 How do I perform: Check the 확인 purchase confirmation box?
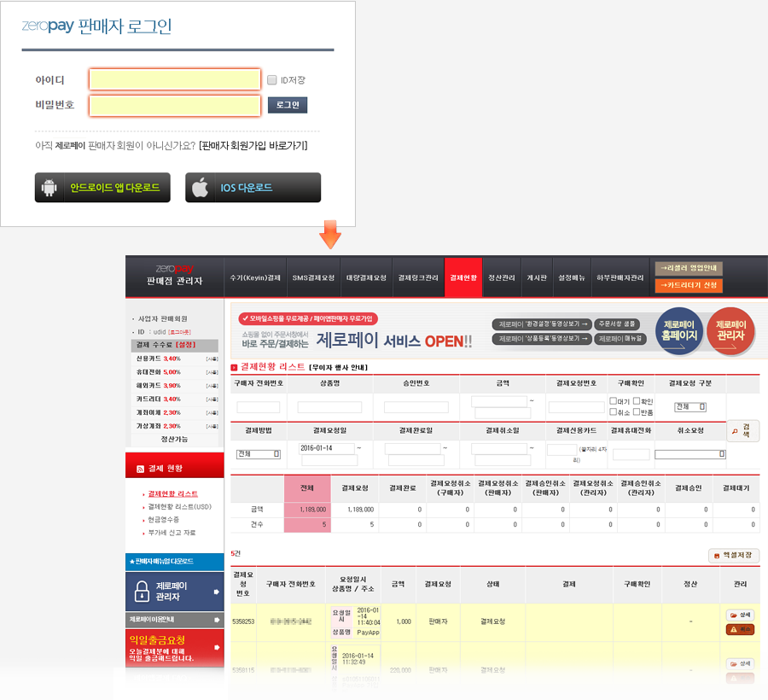[x=637, y=400]
